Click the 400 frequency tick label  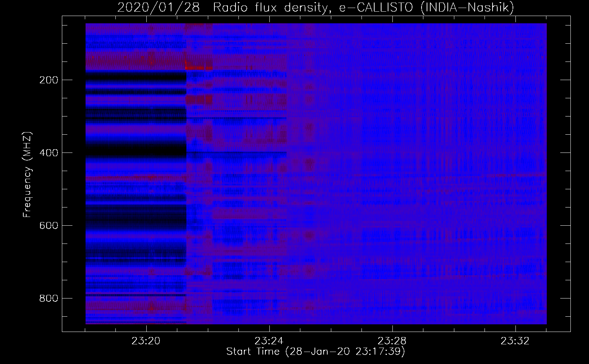49,153
